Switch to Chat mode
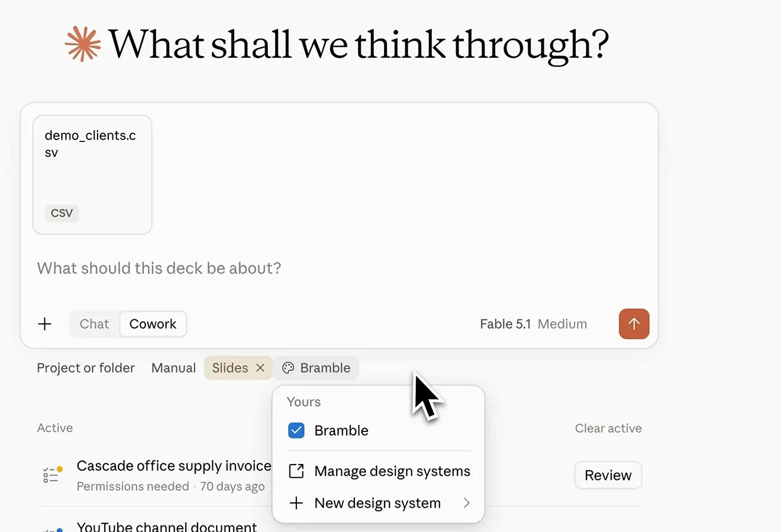Image resolution: width=781 pixels, height=532 pixels. [95, 324]
